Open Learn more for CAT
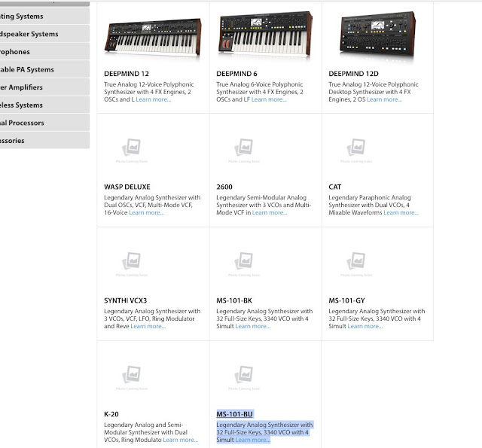 click(x=401, y=212)
